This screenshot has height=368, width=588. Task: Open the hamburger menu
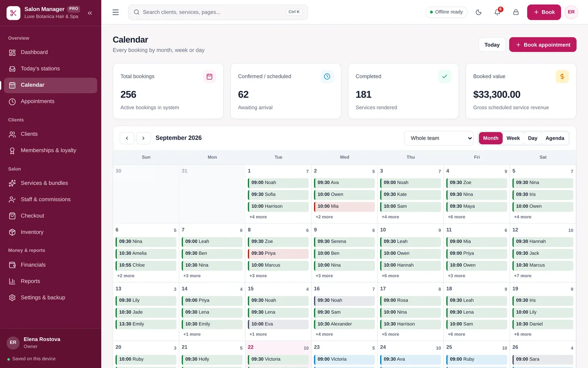coord(115,12)
